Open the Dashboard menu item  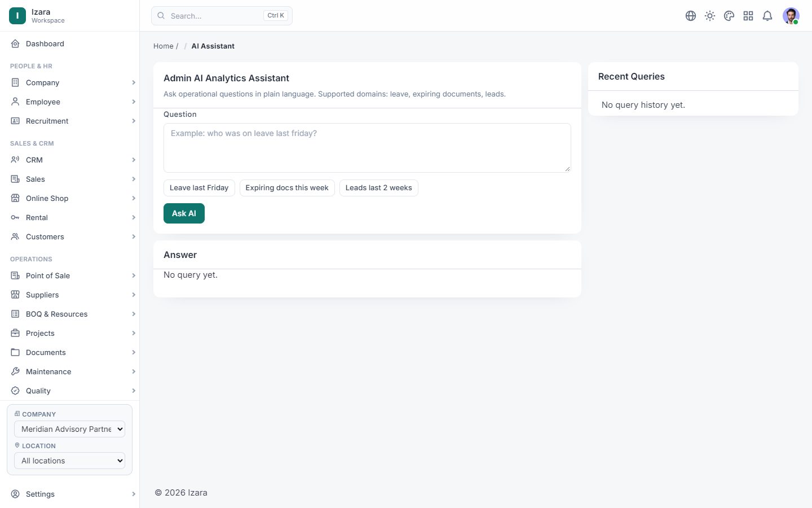coord(70,43)
